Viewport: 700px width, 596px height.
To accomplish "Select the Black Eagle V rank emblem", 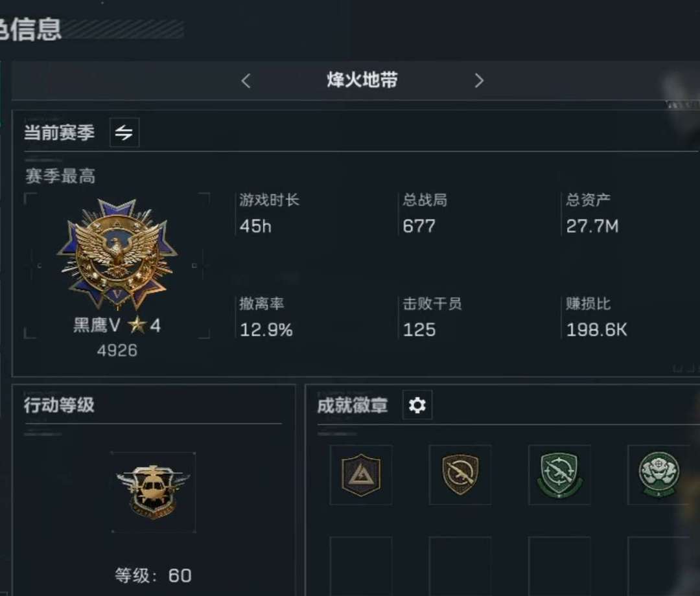I will [x=117, y=255].
